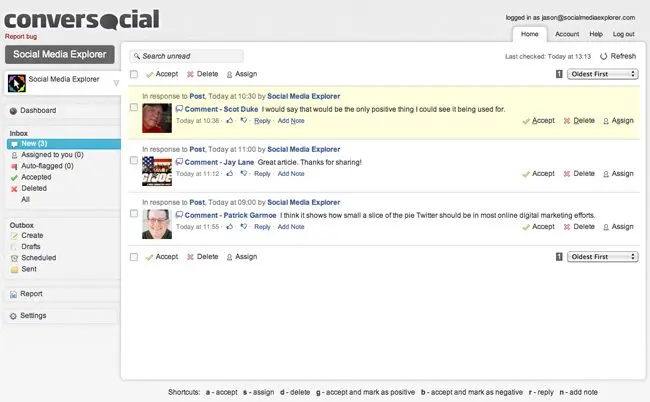Select New (3) in Inbox

64,144
